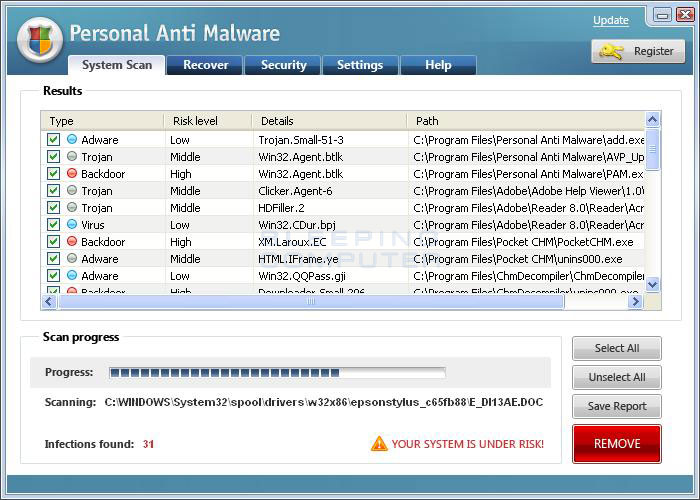Viewport: 700px width, 500px height.
Task: Sort results by the Risk level column header
Action: pos(208,121)
